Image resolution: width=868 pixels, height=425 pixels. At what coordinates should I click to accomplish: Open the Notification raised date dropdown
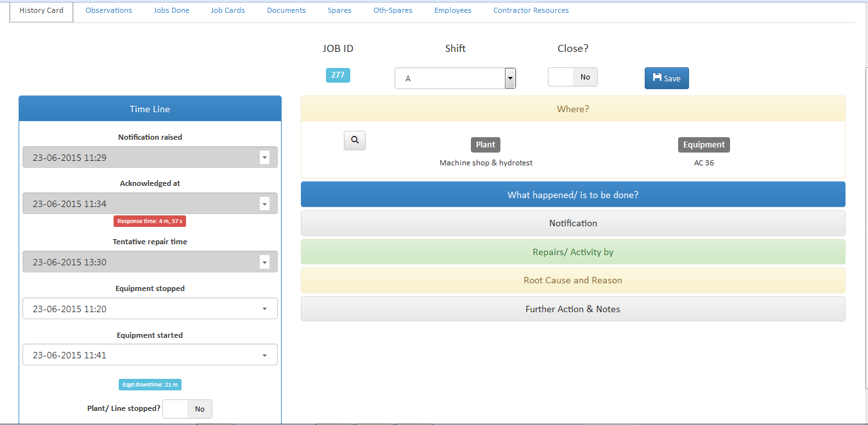click(x=264, y=158)
